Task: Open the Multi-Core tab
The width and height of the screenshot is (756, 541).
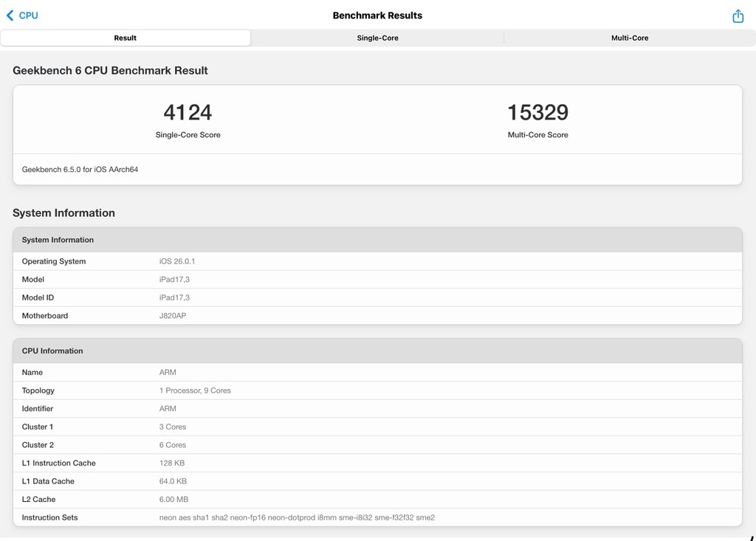Action: click(629, 38)
